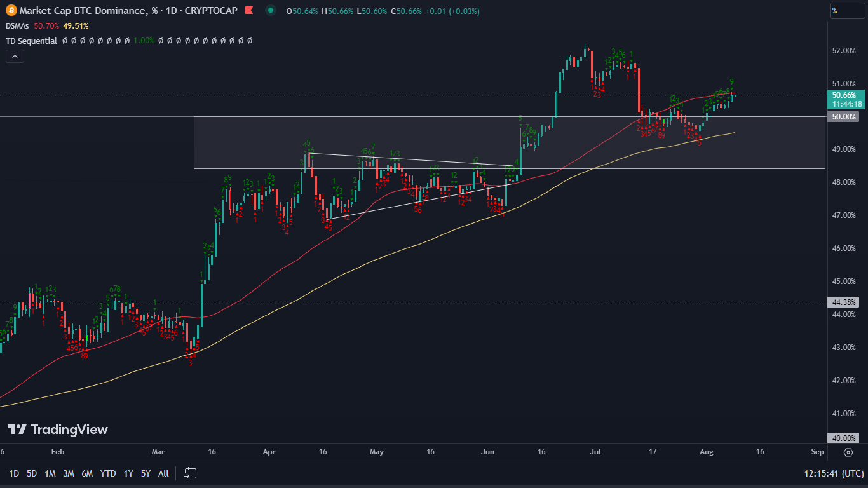This screenshot has height=488, width=868.
Task: Select the 5Y time range
Action: click(146, 473)
